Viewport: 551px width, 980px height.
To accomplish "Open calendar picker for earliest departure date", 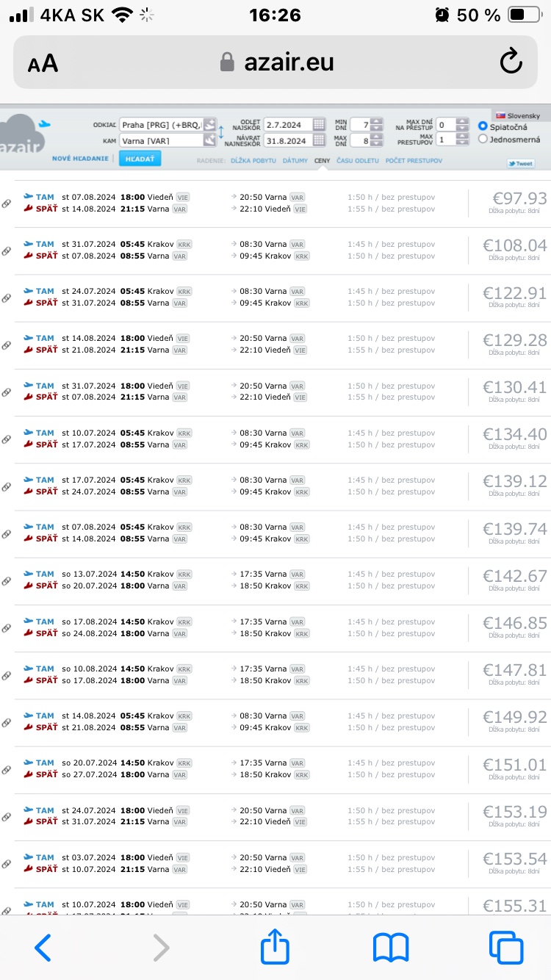I will click(319, 124).
